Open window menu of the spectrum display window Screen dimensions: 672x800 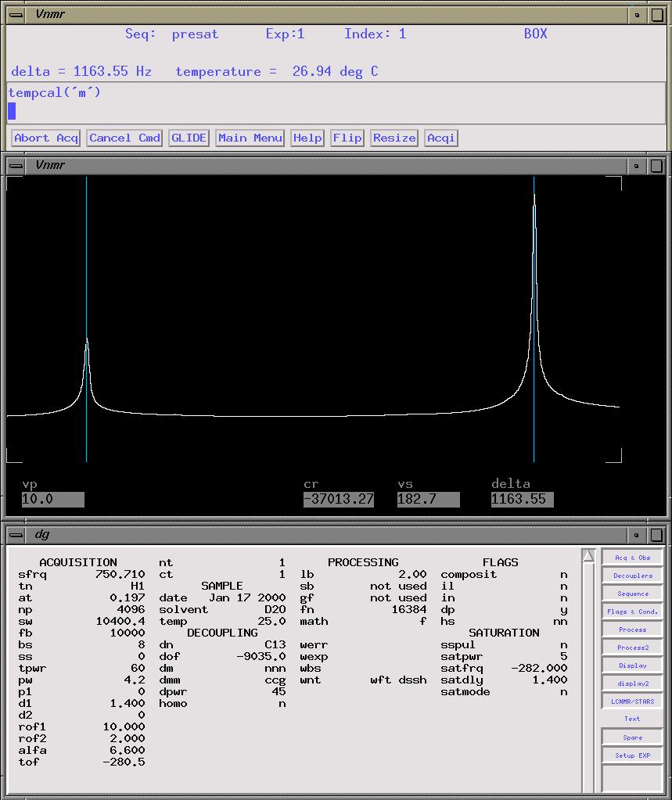(x=16, y=166)
